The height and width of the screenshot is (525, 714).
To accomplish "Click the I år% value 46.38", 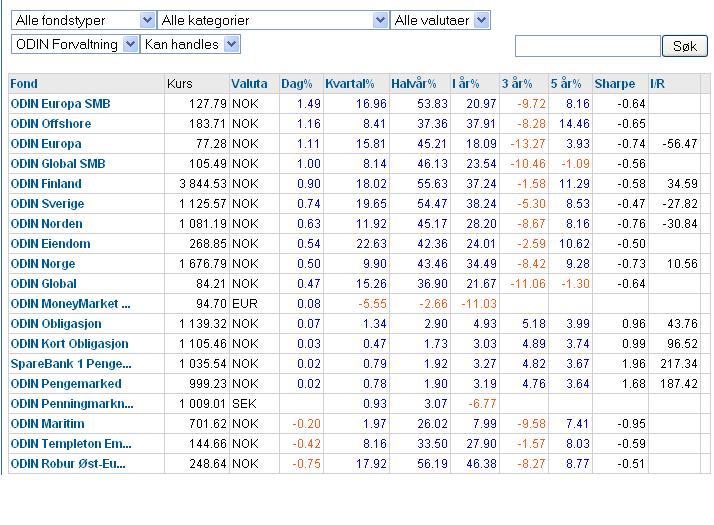I will click(481, 464).
